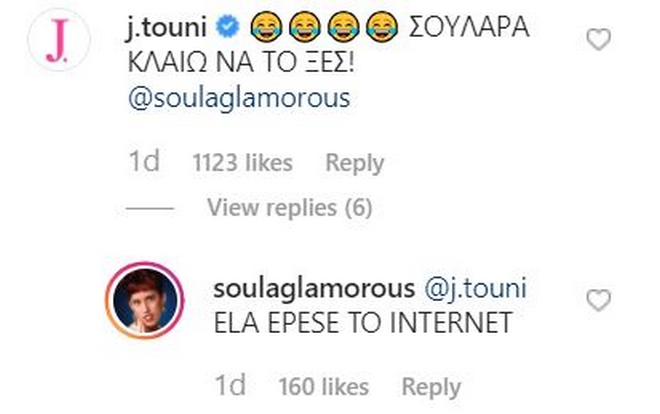Viewport: 660px width, 414px height.
Task: View the 1123 likes list
Action: point(242,162)
